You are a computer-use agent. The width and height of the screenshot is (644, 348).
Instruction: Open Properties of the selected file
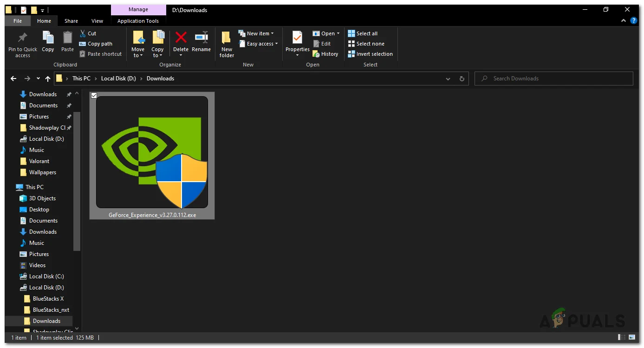pos(297,38)
